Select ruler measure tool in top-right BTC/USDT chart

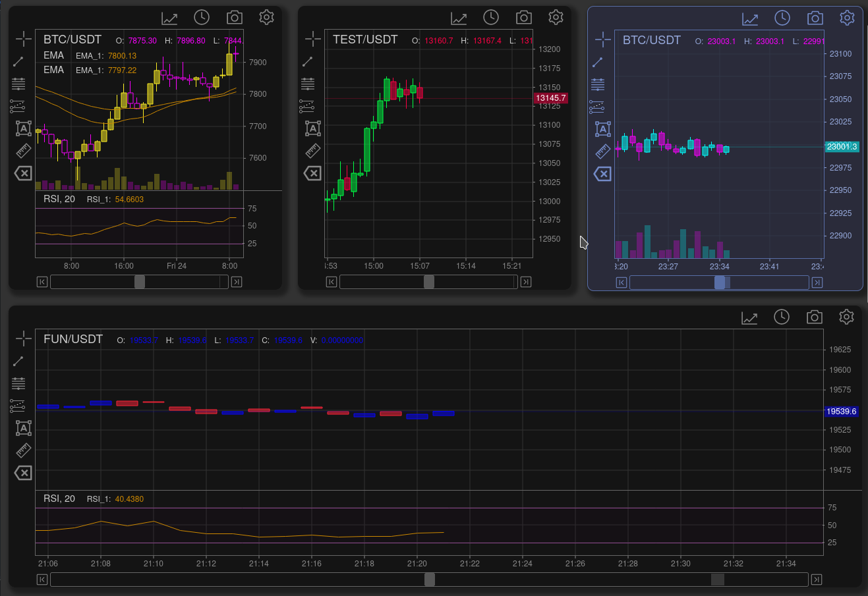(x=603, y=152)
